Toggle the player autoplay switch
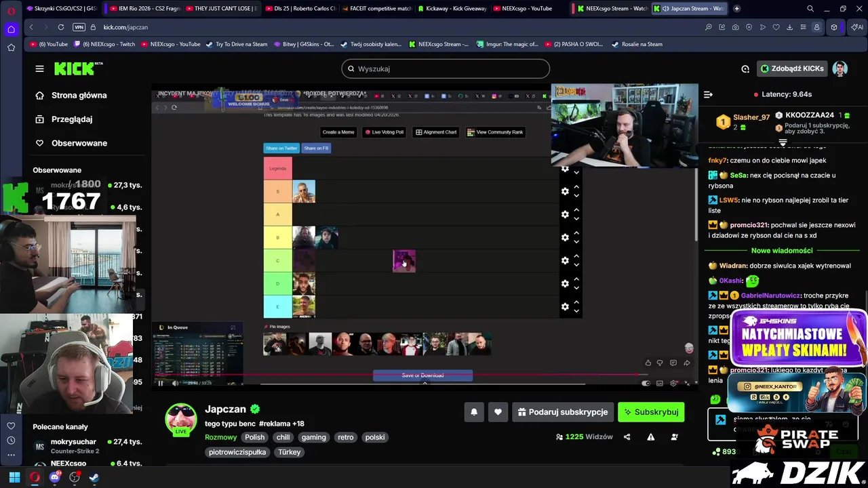The width and height of the screenshot is (868, 488). point(646,383)
